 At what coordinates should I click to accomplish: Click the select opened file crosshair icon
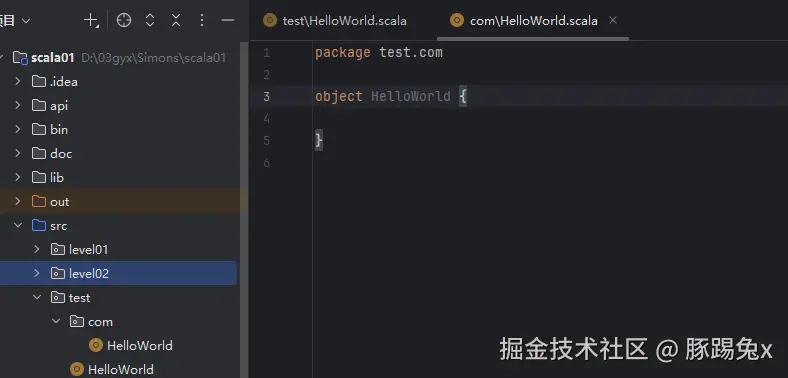click(124, 20)
